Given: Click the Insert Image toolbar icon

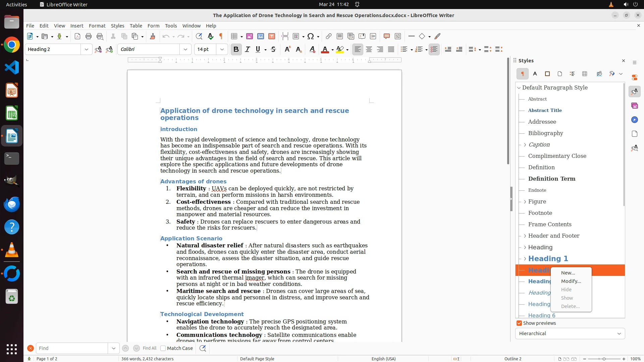Looking at the screenshot, I should pos(250,36).
